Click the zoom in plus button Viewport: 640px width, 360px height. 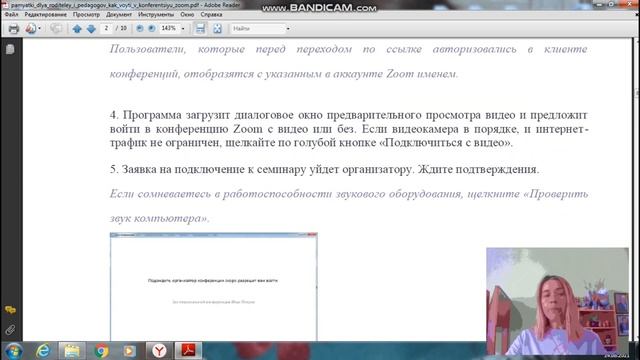click(151, 29)
